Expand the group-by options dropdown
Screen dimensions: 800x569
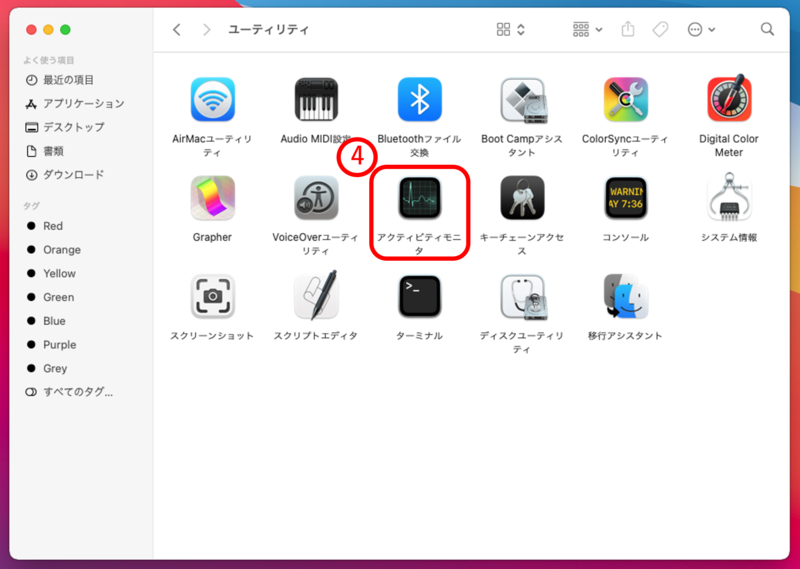point(587,30)
